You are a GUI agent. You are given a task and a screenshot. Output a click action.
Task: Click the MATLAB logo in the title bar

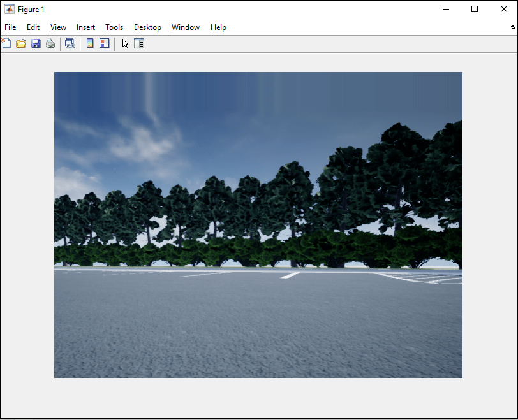pos(10,10)
